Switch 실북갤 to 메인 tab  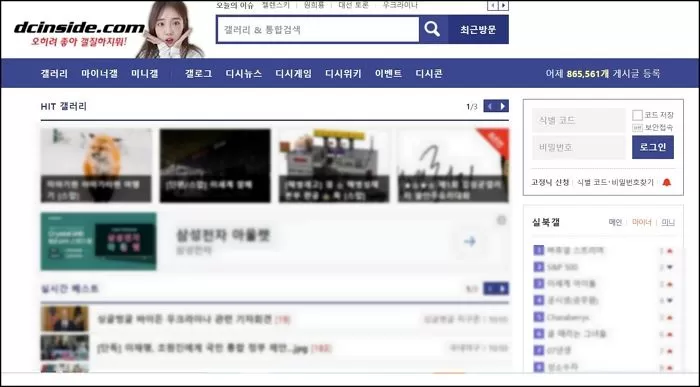615,222
